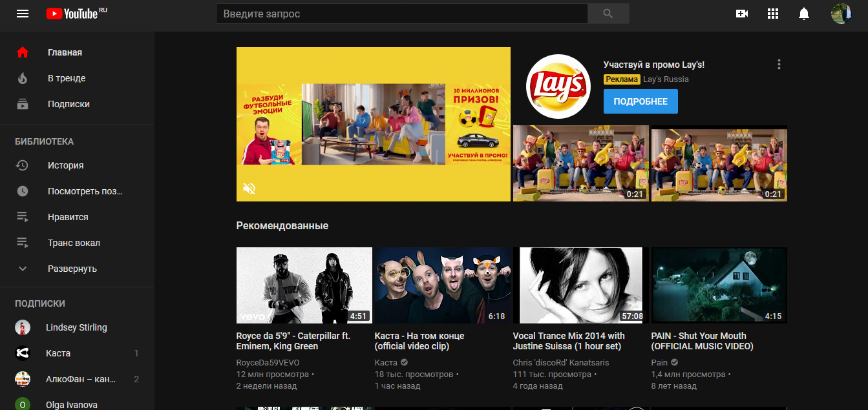868x410 pixels.
Task: Open Lindsey Stirling subscription
Action: [x=77, y=327]
